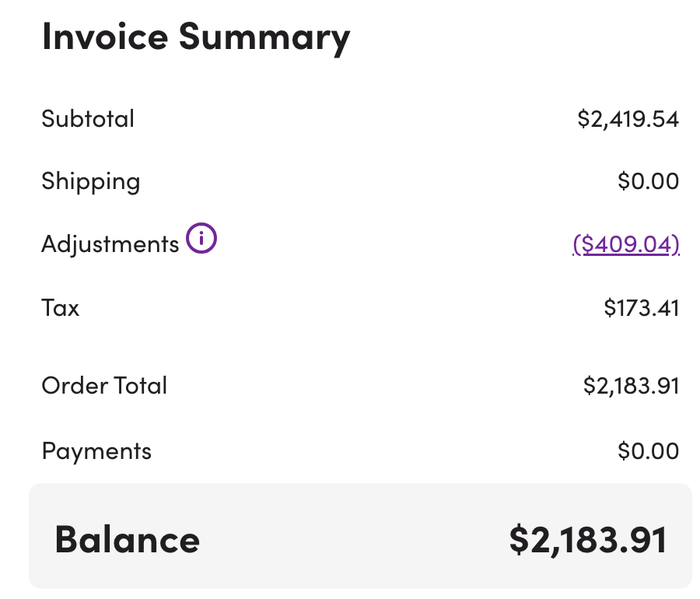
Task: Click gray area between Balance label and amount
Action: pos(350,540)
